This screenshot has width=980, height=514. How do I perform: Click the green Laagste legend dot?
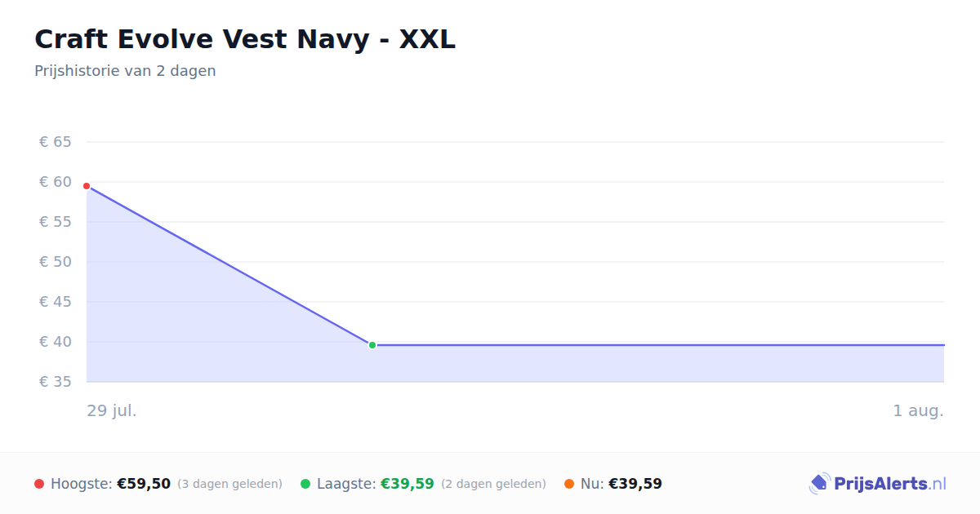point(305,484)
